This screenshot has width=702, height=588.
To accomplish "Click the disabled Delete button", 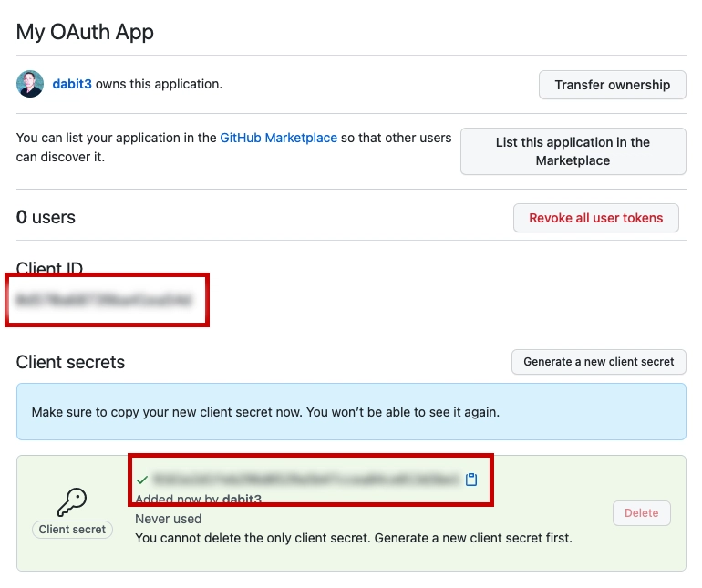I will 641,513.
